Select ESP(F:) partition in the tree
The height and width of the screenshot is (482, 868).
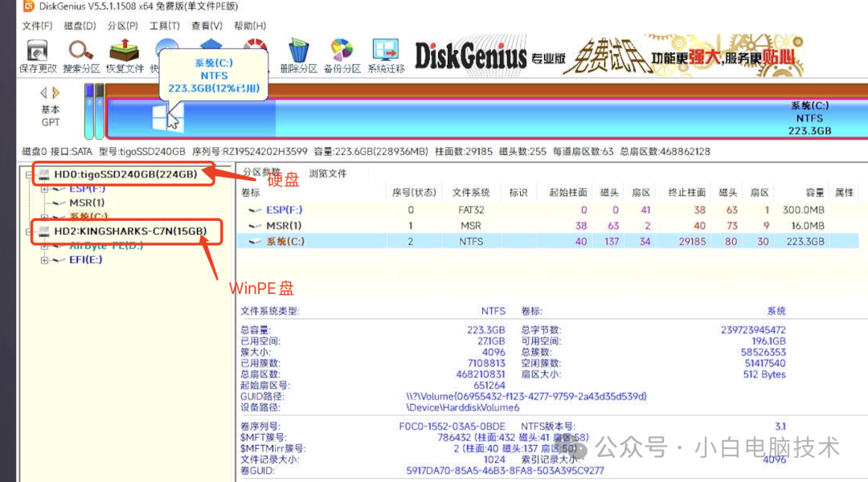87,189
